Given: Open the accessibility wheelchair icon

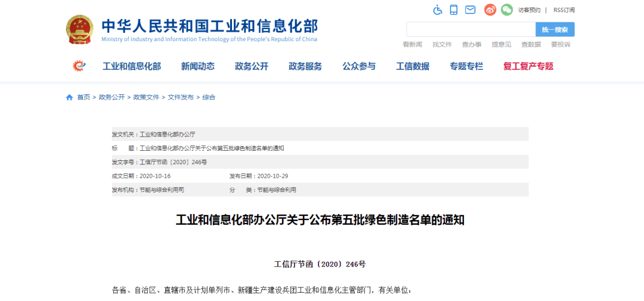Looking at the screenshot, I should click(x=438, y=10).
